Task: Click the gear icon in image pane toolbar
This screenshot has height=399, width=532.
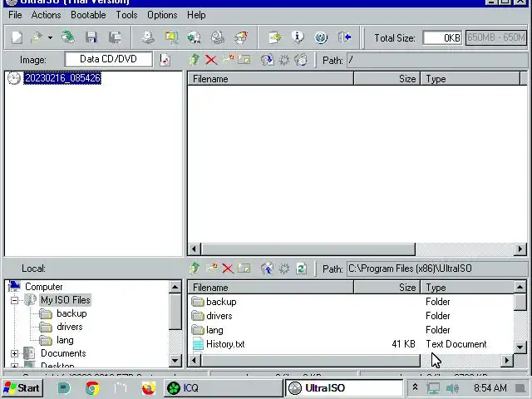Action: coord(284,61)
